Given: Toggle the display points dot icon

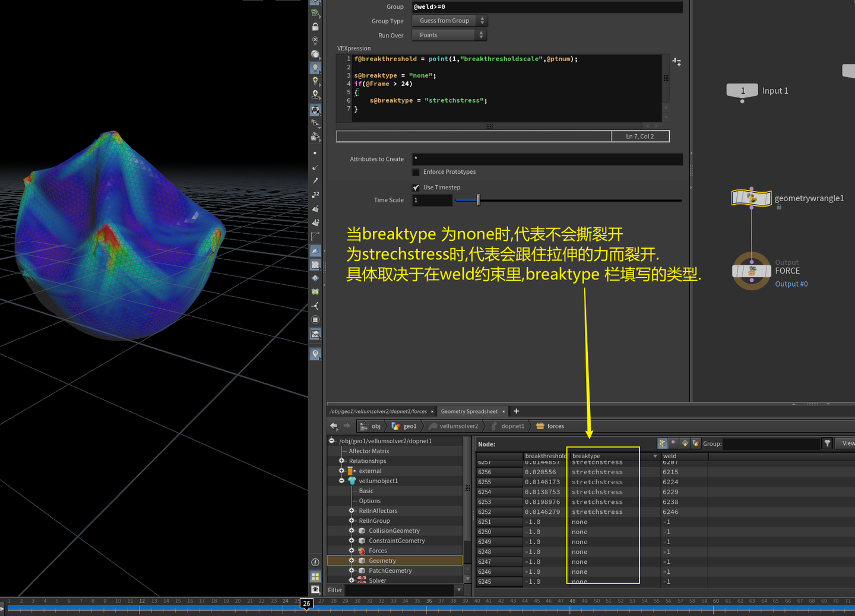Looking at the screenshot, I should click(x=315, y=153).
